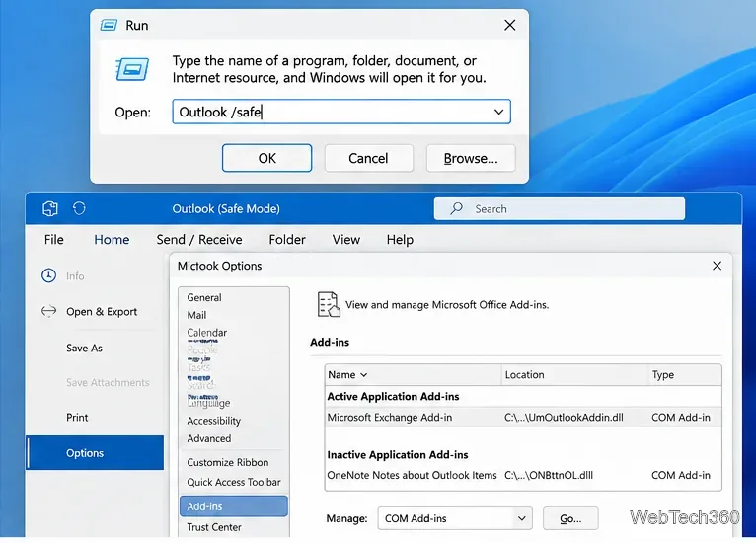This screenshot has height=543, width=756.
Task: Open the Manage COM Add-ins dropdown
Action: click(x=455, y=518)
